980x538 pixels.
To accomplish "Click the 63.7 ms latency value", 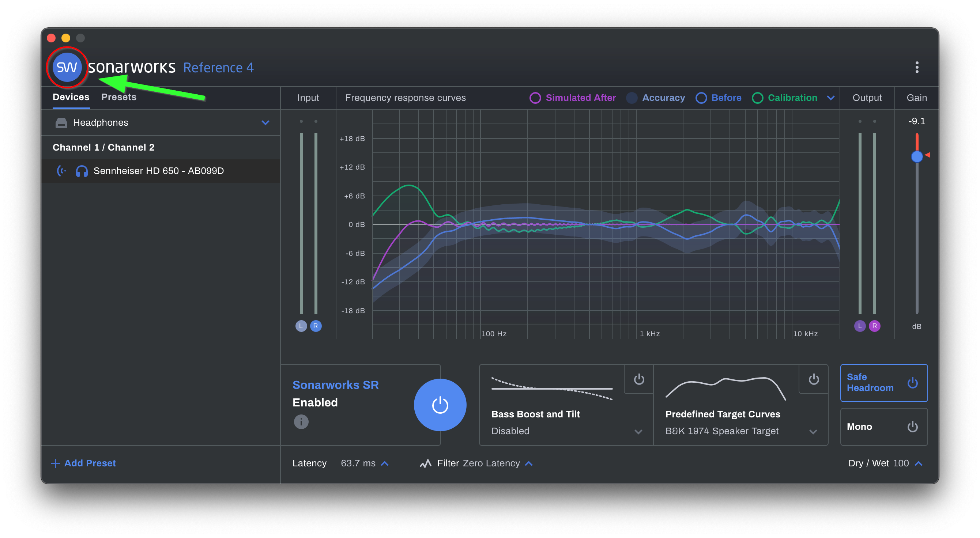I will (358, 463).
